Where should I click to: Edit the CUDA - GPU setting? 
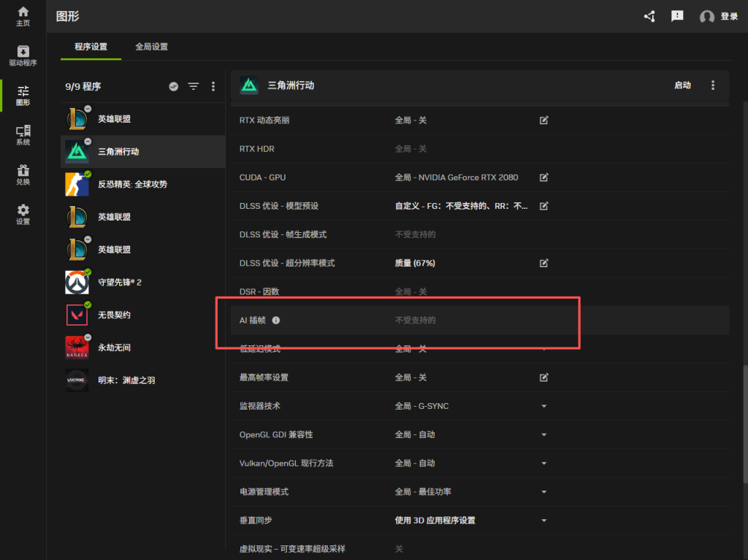(x=543, y=177)
